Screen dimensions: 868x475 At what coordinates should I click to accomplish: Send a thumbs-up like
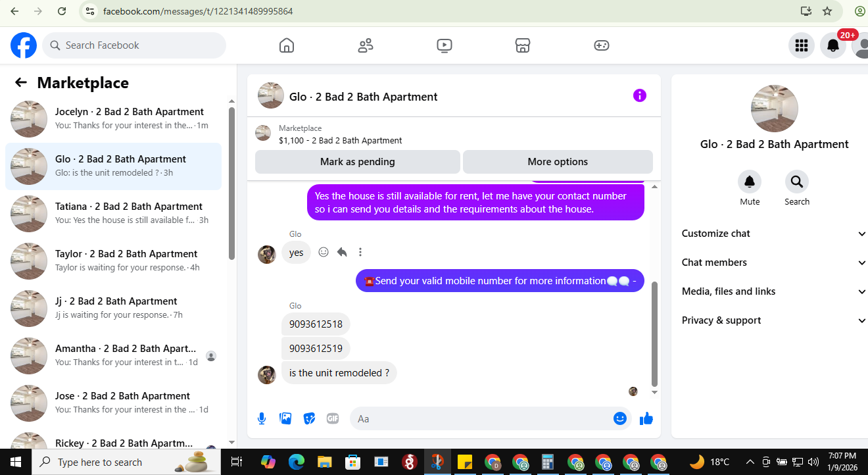[x=646, y=418]
